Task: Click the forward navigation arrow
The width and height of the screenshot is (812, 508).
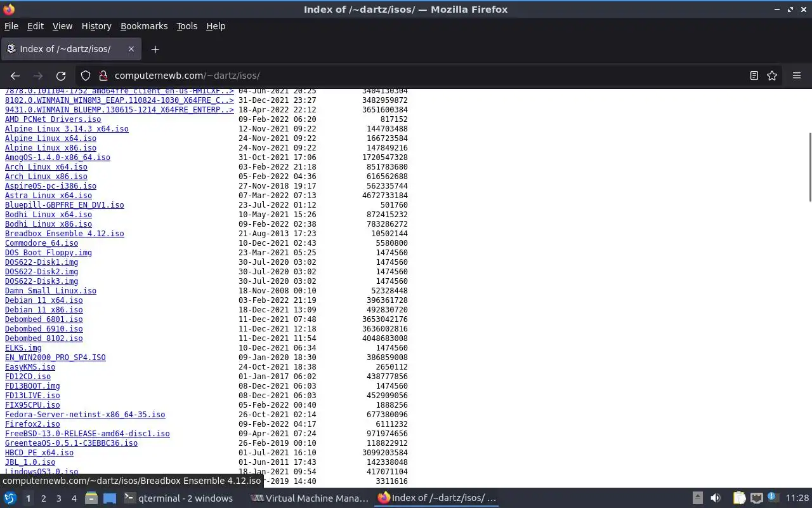Action: click(38, 76)
